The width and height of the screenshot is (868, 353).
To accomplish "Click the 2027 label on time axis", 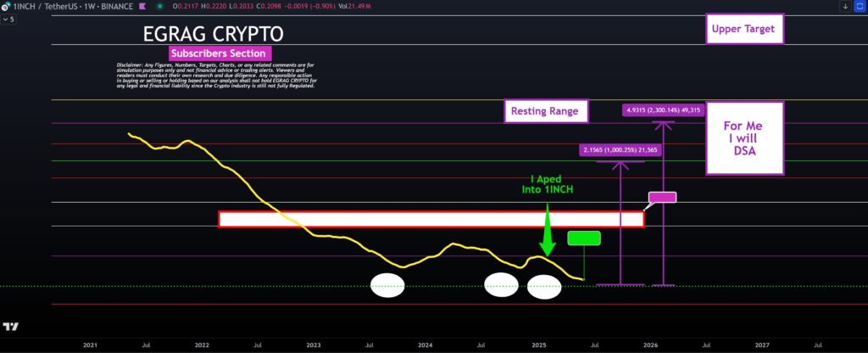I will pos(762,345).
